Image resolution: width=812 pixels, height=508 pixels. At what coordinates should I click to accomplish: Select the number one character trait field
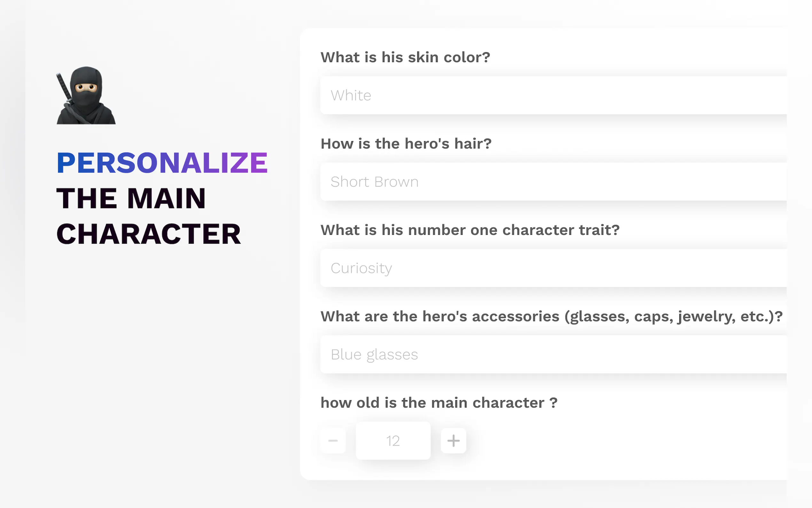click(553, 268)
